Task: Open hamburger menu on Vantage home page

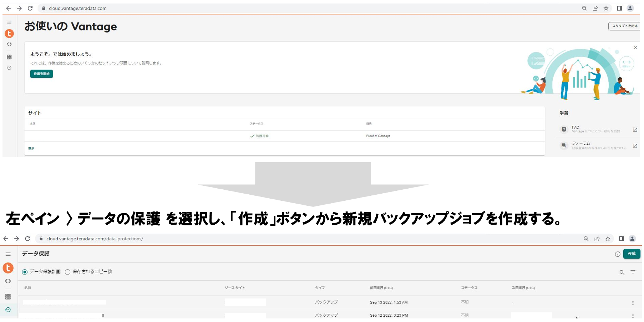Action: click(9, 22)
